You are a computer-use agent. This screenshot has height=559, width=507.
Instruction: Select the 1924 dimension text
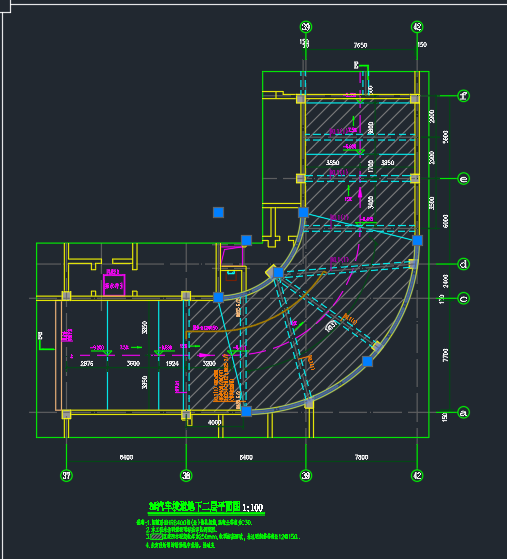click(x=172, y=364)
